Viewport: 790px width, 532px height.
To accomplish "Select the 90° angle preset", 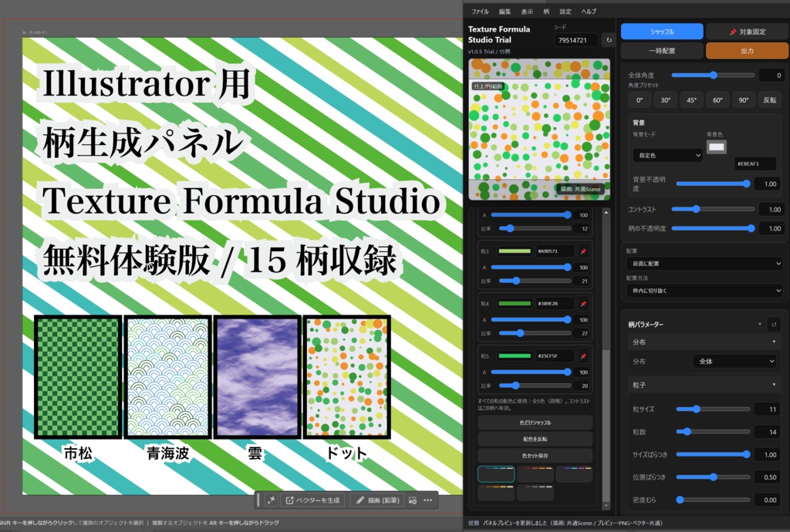I will [x=744, y=100].
